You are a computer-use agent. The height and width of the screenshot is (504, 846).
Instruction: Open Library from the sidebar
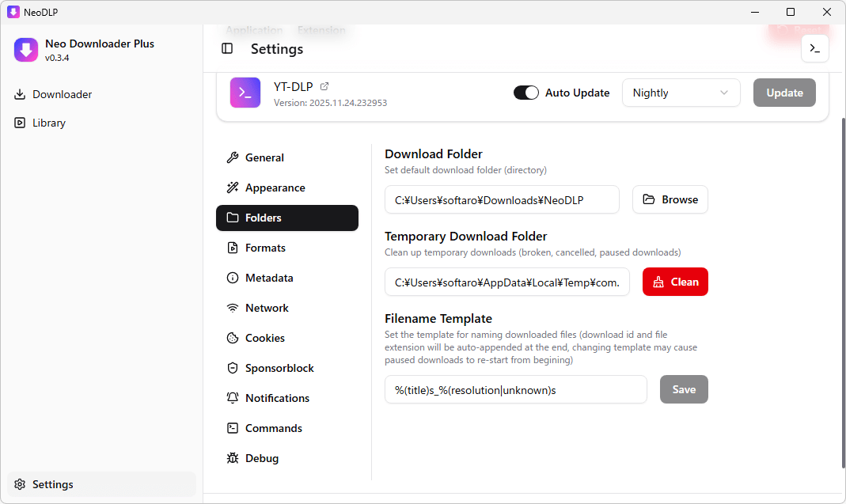(48, 123)
